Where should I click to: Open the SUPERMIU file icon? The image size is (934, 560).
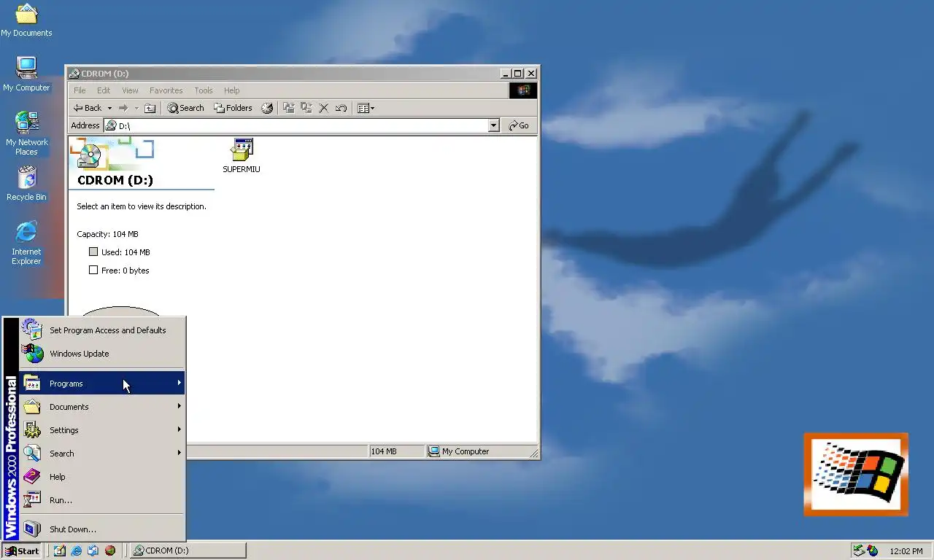pyautogui.click(x=242, y=155)
